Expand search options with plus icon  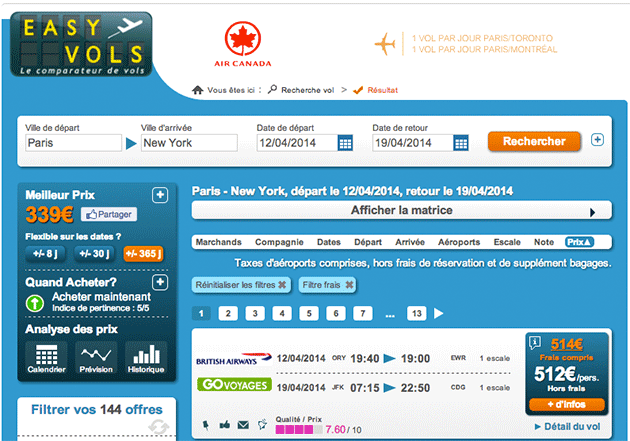[x=597, y=140]
